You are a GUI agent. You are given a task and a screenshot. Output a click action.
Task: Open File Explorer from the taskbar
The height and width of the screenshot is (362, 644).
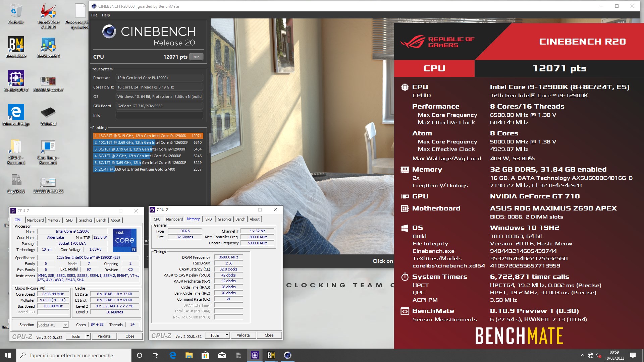point(189,355)
